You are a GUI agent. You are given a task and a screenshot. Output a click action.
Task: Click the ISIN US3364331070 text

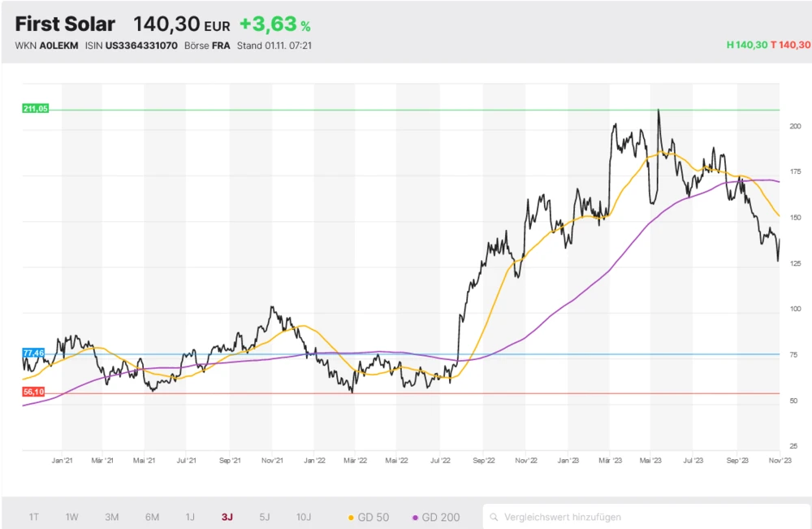(x=131, y=46)
